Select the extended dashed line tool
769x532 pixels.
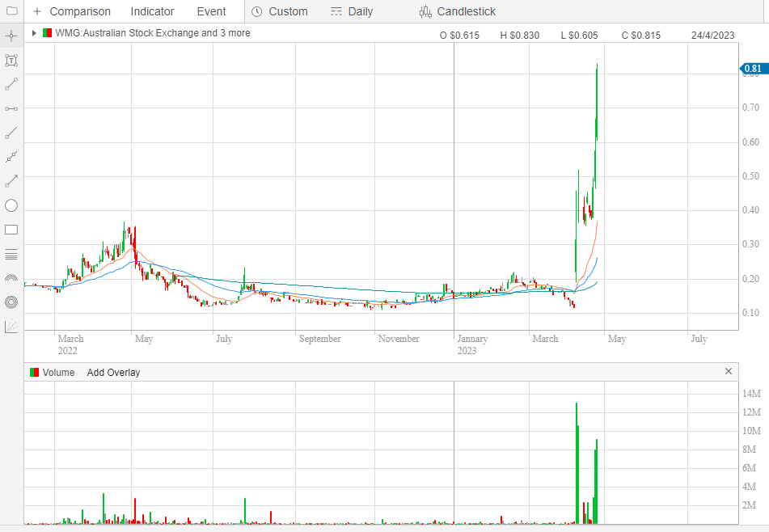(x=11, y=157)
